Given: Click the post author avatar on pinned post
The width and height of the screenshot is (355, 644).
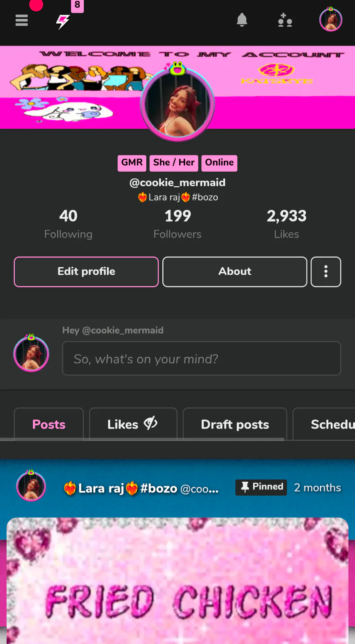Looking at the screenshot, I should [31, 487].
